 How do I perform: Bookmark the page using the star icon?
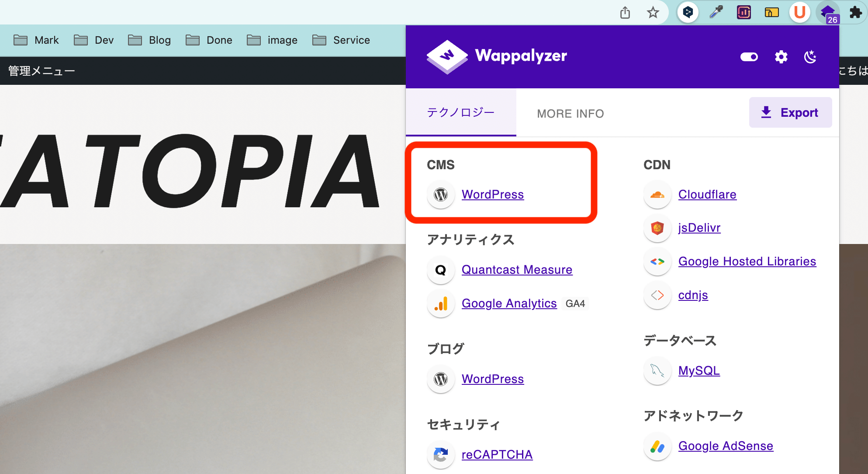tap(653, 13)
